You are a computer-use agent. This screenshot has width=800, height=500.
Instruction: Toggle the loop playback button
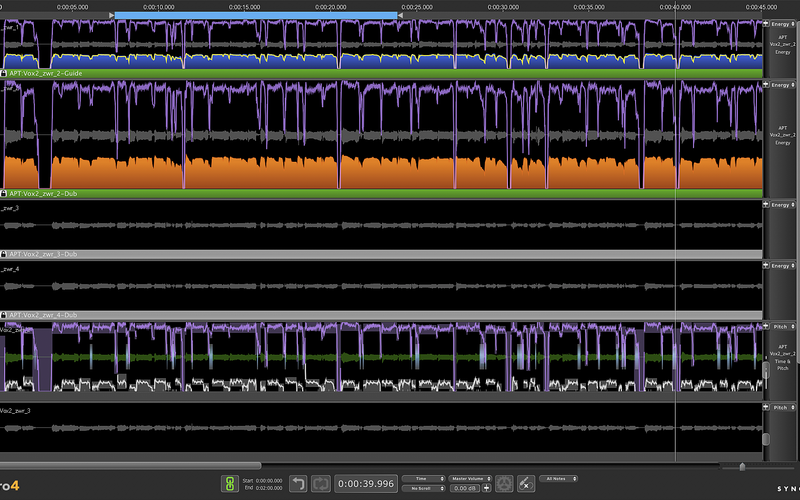[x=321, y=483]
